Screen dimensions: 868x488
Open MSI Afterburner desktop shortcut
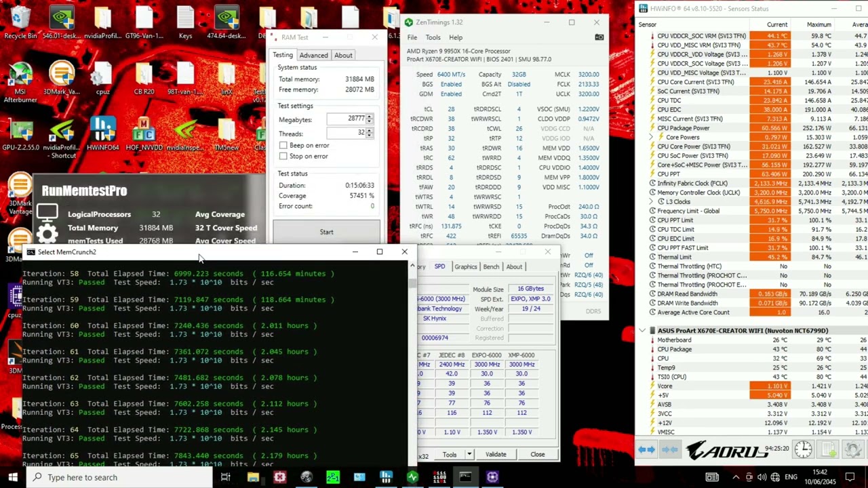point(20,82)
